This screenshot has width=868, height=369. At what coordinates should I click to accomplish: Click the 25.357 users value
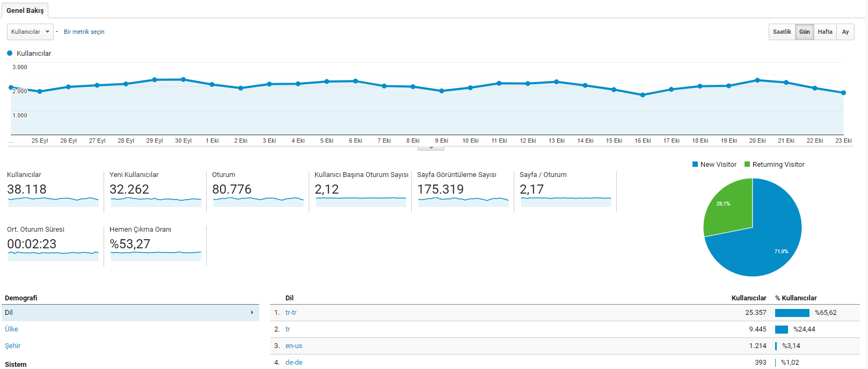point(756,313)
